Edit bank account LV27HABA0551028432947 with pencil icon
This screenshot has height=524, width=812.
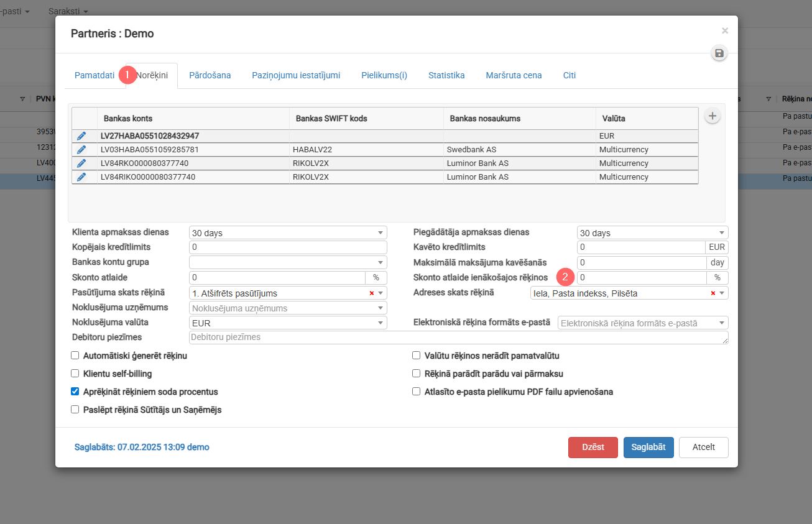pos(81,136)
